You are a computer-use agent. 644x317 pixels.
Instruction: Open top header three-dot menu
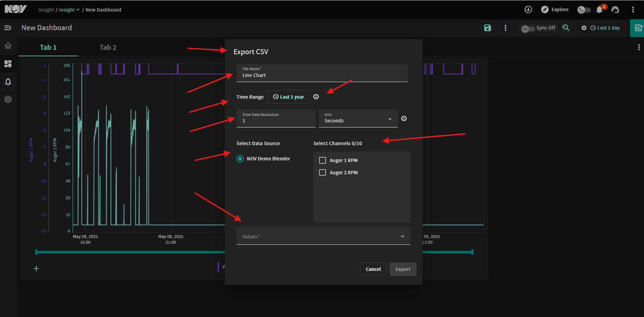pos(633,9)
